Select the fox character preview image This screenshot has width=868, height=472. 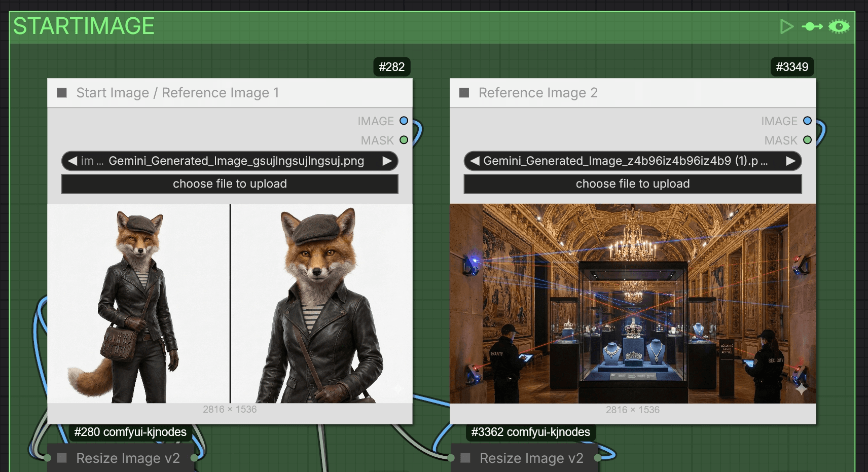pos(230,303)
